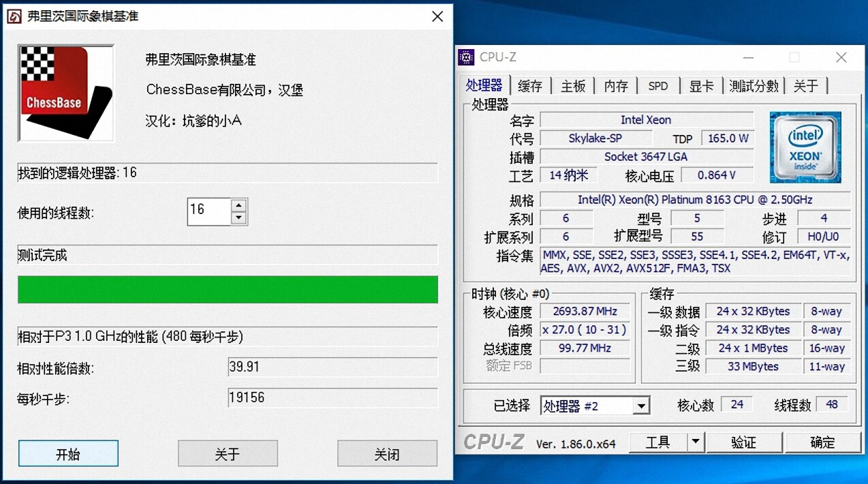868x484 pixels.
Task: Click the 开始 start button
Action: [x=68, y=454]
